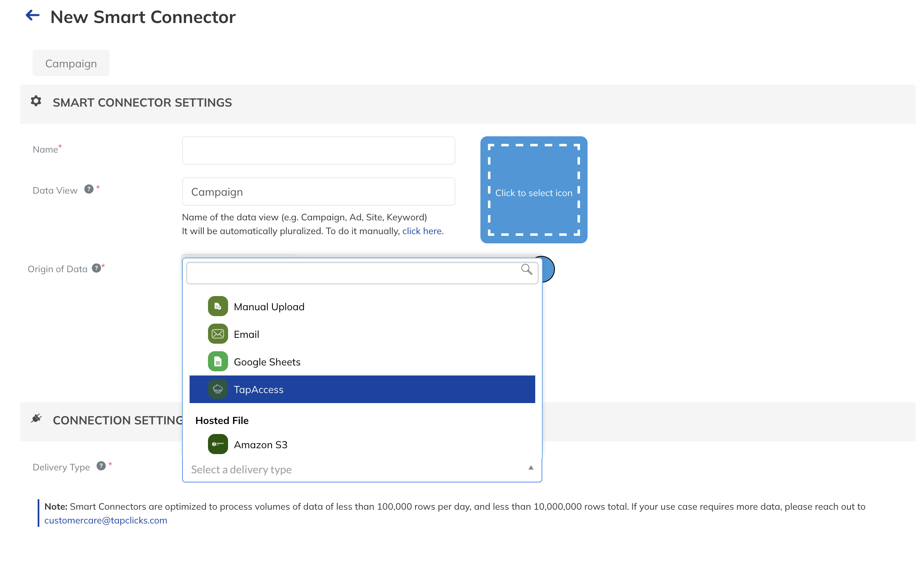Focus the Name input field
Viewport: 924px width, 572px height.
tap(318, 151)
